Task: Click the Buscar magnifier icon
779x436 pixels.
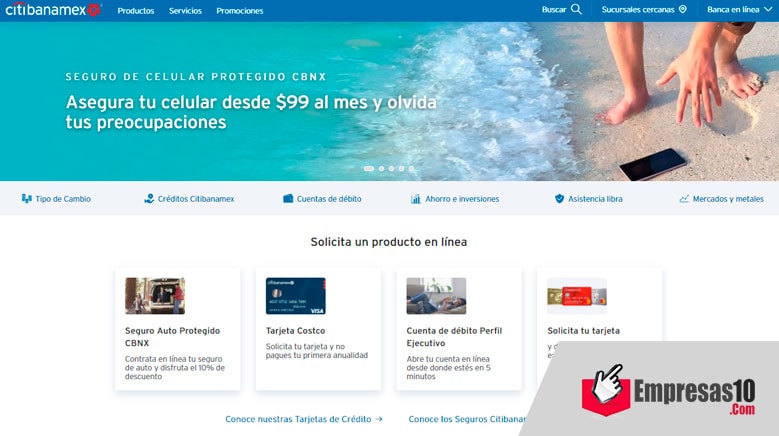Action: [576, 9]
